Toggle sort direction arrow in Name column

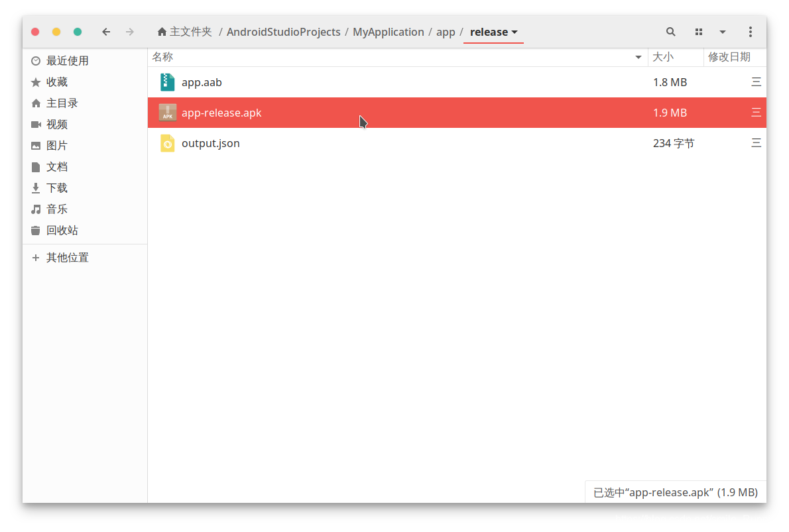(638, 58)
